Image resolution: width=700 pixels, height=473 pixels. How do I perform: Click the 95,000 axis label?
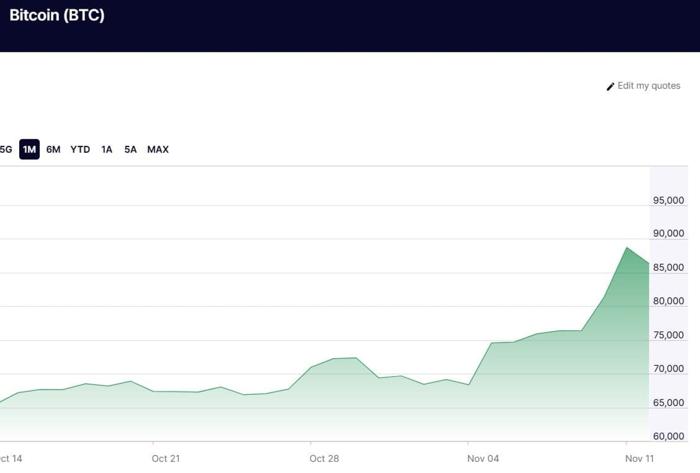point(668,200)
